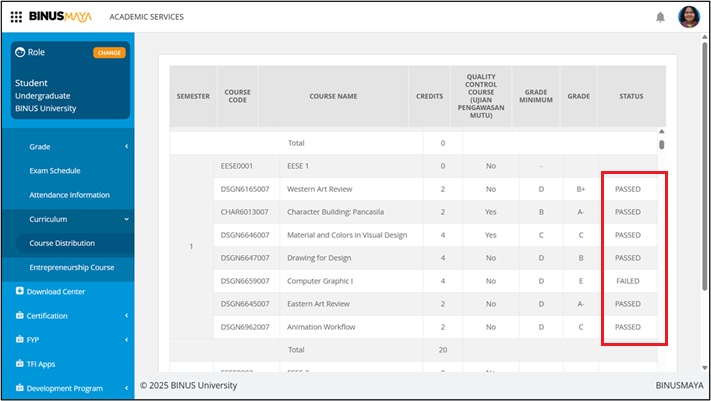Expand the Certification menu chevron
This screenshot has width=711, height=401.
pyautogui.click(x=127, y=316)
